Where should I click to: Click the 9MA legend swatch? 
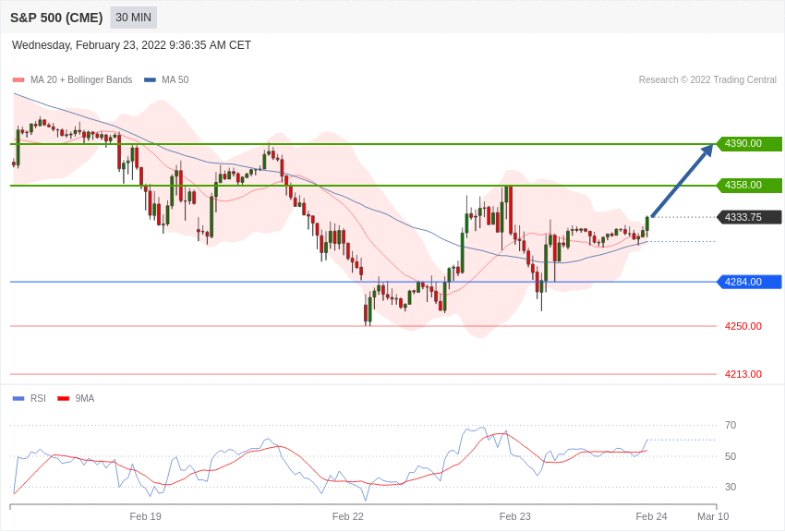63,399
